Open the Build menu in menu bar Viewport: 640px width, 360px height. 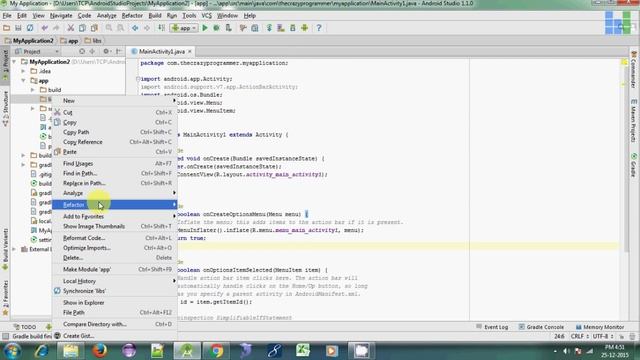[x=155, y=16]
